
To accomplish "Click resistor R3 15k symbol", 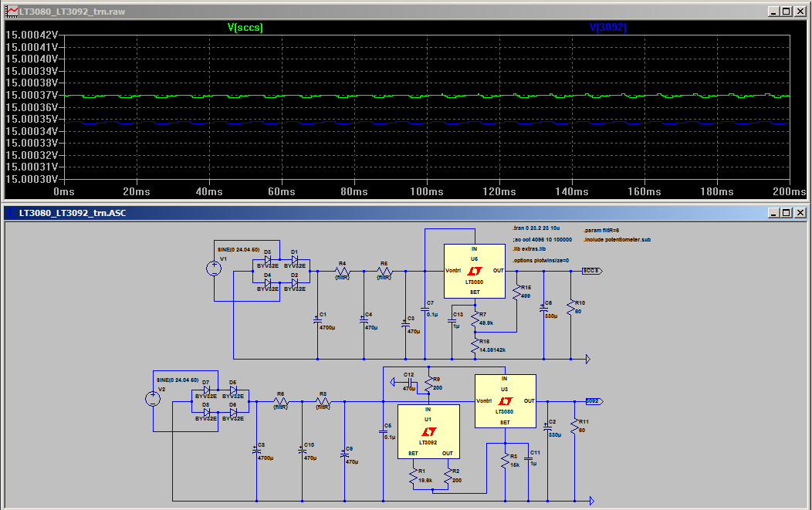I will pyautogui.click(x=506, y=461).
